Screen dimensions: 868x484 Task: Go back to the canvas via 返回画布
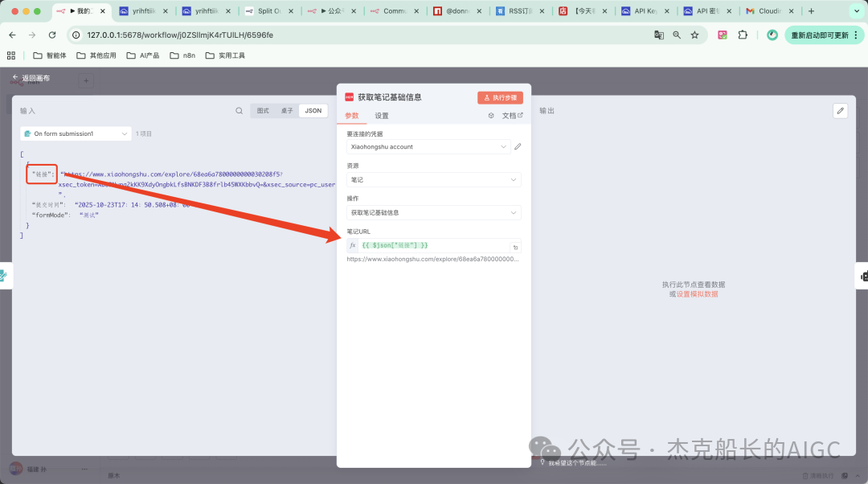tap(31, 78)
